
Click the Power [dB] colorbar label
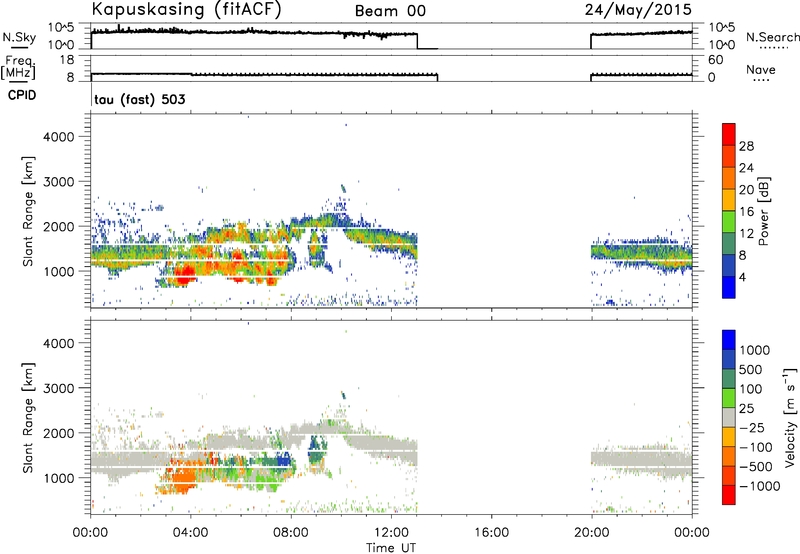[763, 211]
